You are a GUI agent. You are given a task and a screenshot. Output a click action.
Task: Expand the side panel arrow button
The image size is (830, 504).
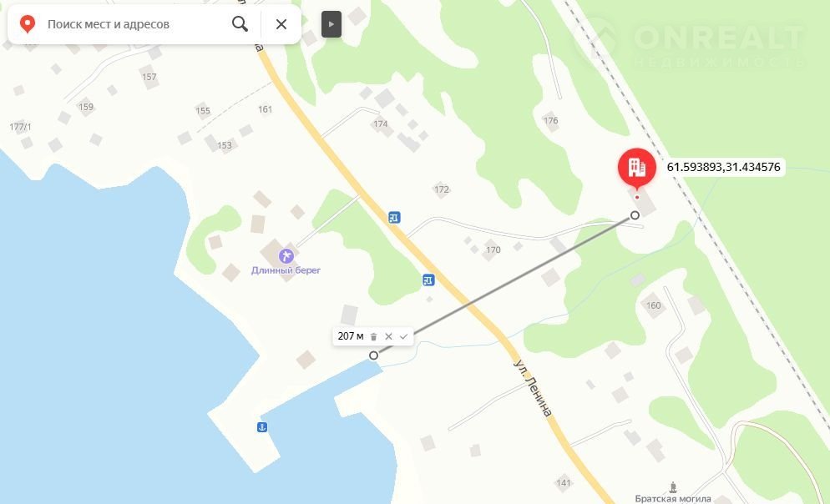click(331, 24)
